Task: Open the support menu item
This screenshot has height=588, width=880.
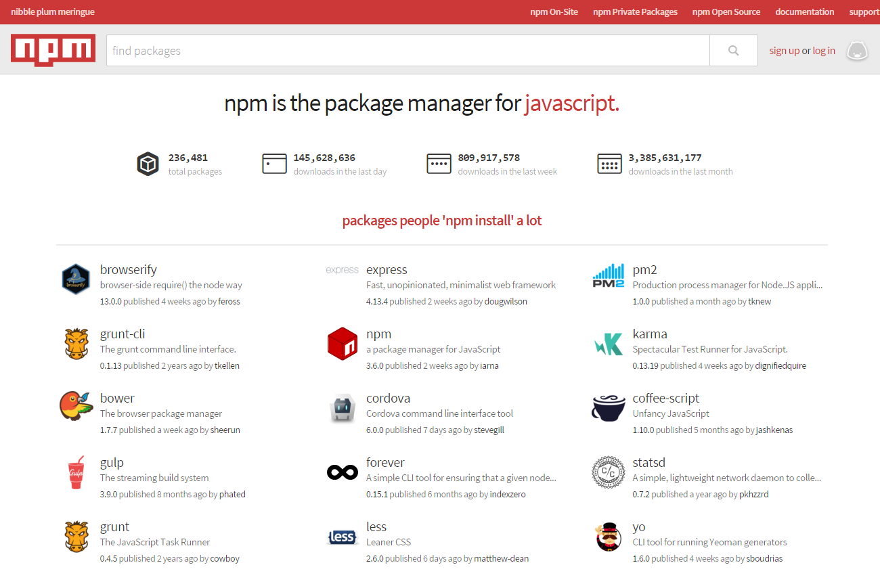Action: [x=864, y=12]
